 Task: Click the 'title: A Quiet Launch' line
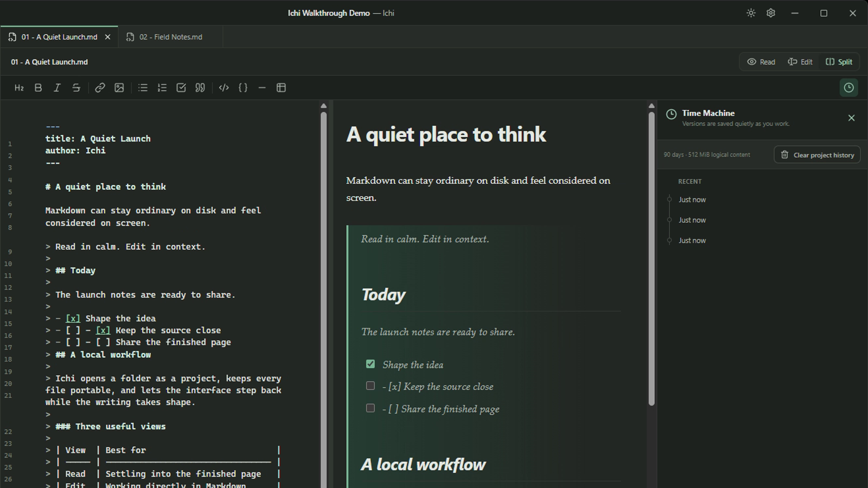[98, 139]
